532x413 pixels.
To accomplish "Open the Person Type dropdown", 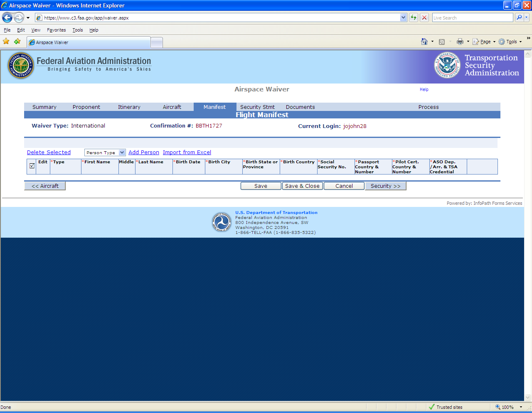I will click(105, 152).
